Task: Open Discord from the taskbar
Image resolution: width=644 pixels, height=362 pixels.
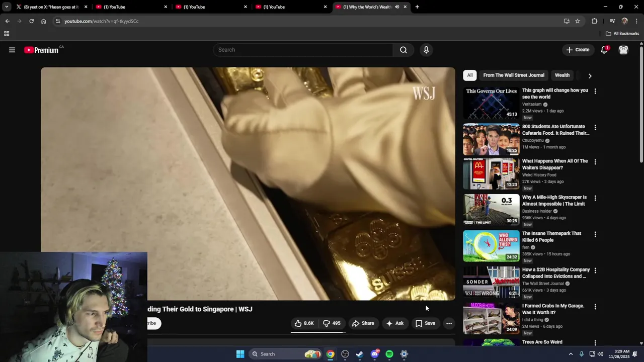Action: (x=374, y=354)
